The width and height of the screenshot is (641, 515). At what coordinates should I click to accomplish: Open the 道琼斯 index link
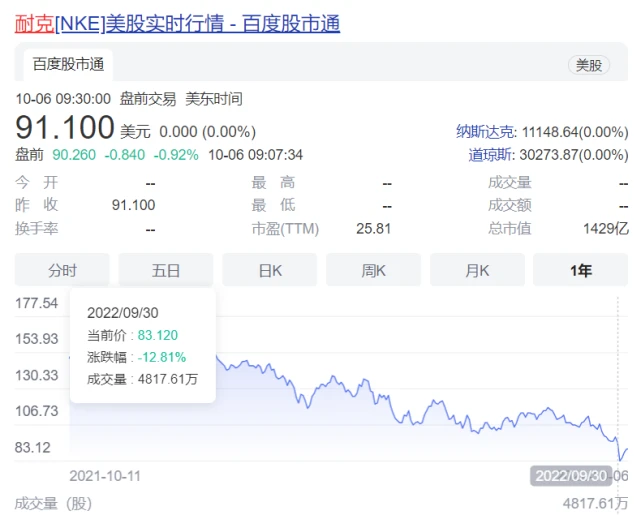491,154
